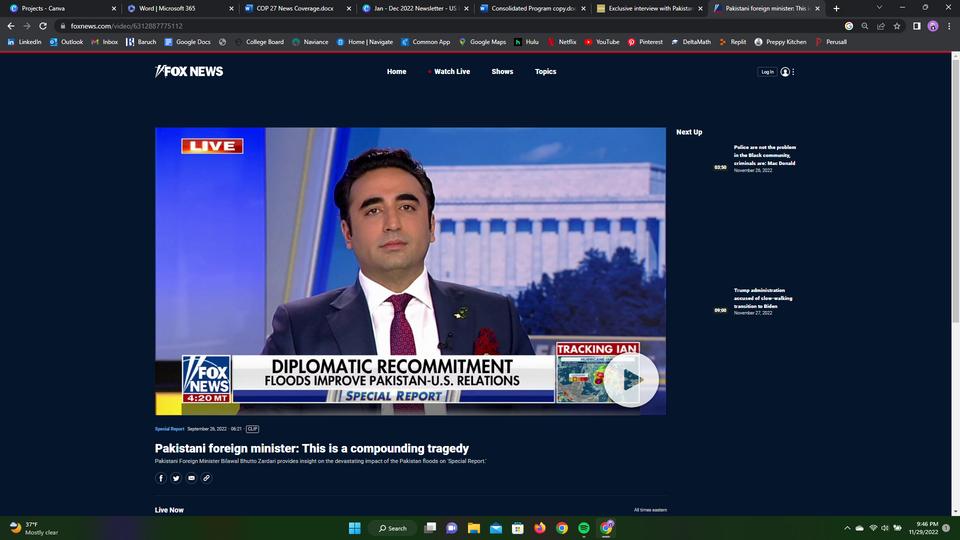Open the Chrome three-dot menu
Image resolution: width=960 pixels, height=540 pixels.
tap(949, 26)
